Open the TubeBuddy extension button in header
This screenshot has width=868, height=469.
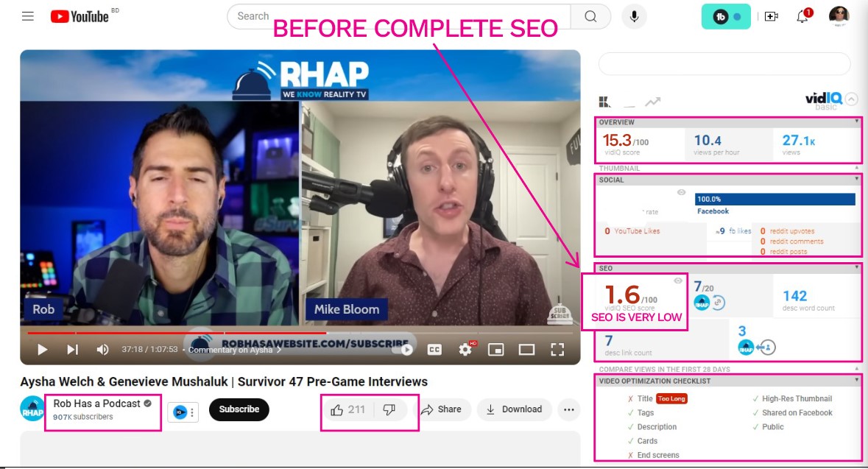726,17
